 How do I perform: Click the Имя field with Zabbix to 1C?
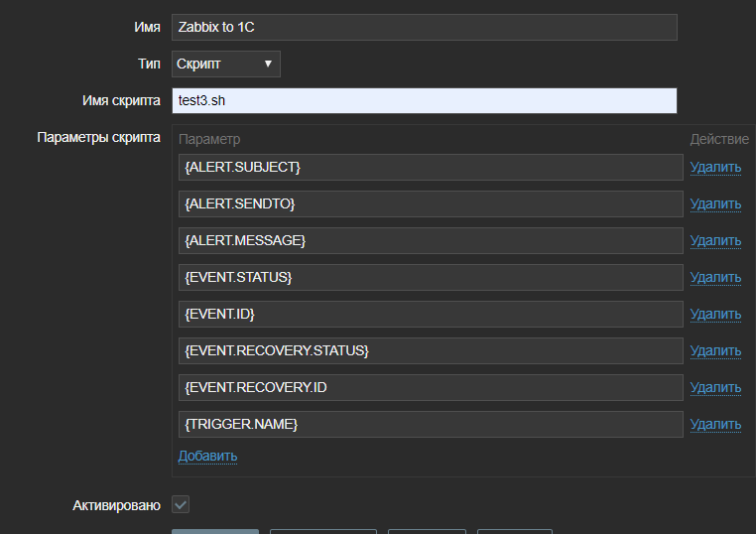coord(424,28)
